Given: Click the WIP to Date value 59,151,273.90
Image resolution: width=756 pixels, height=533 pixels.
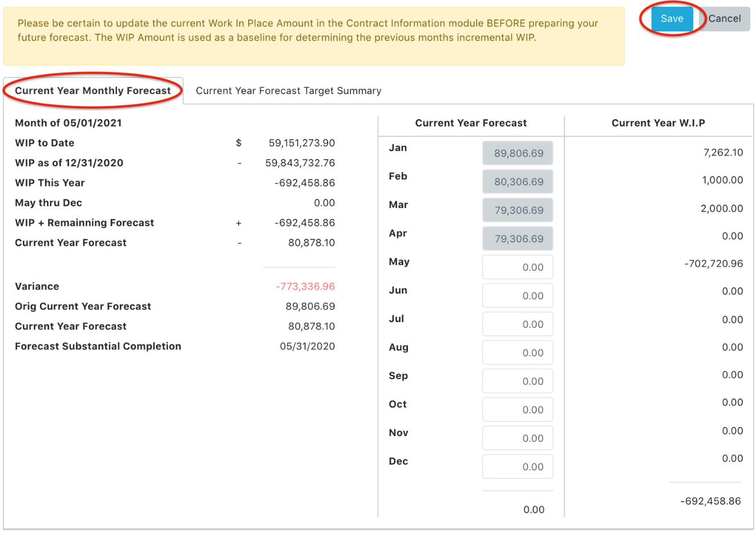Looking at the screenshot, I should click(x=301, y=143).
